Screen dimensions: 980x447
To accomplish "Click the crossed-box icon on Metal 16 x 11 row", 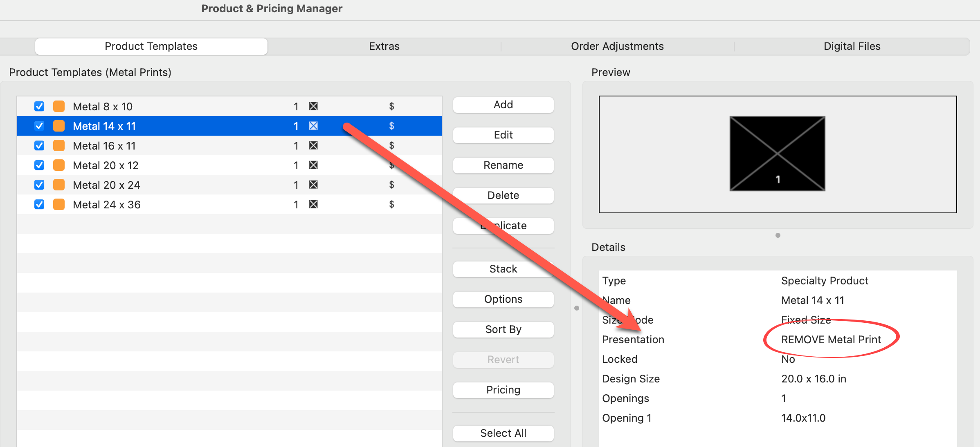I will coord(313,145).
